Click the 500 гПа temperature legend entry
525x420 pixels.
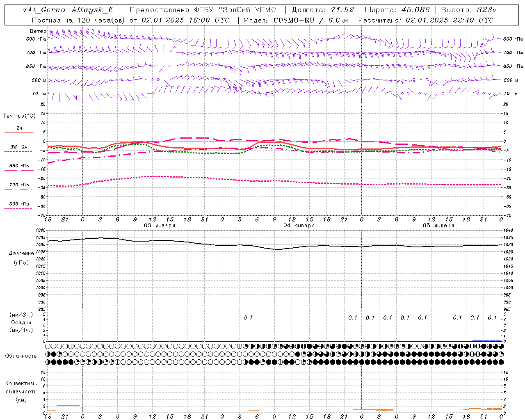19,204
